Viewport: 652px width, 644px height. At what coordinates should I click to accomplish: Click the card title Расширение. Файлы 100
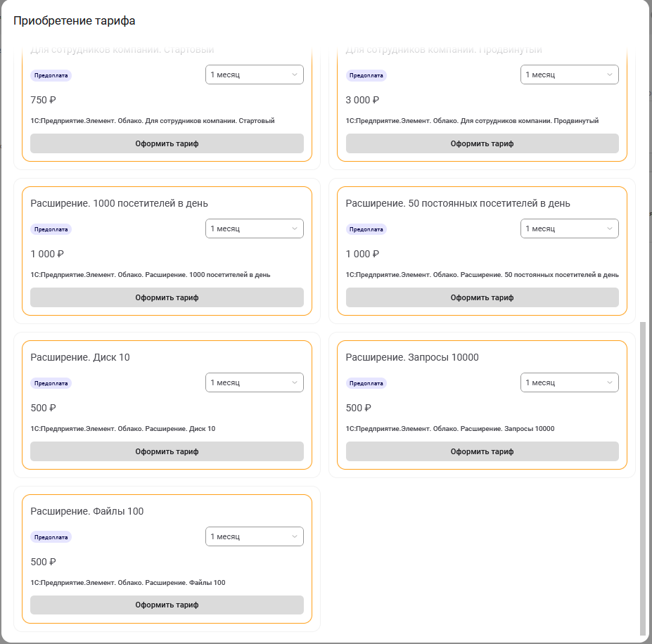tap(87, 511)
